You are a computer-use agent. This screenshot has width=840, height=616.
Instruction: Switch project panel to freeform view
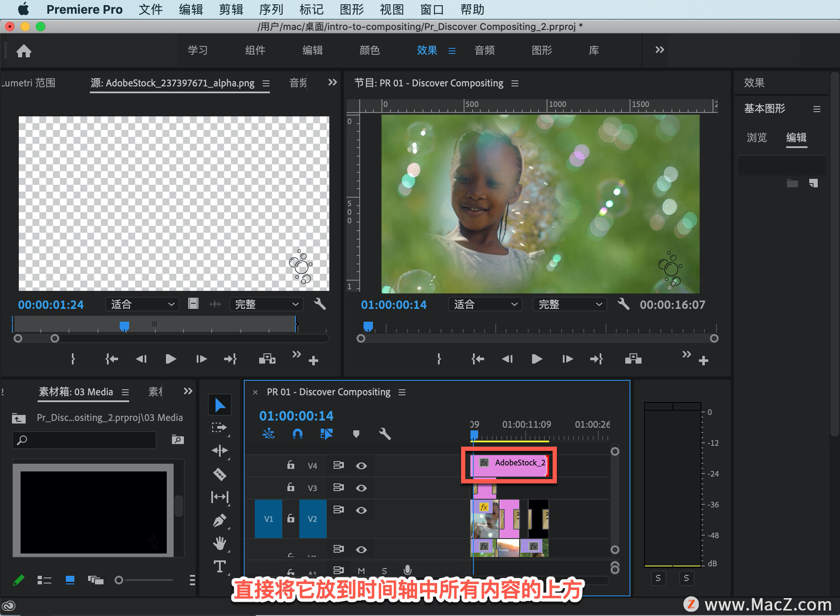click(95, 580)
